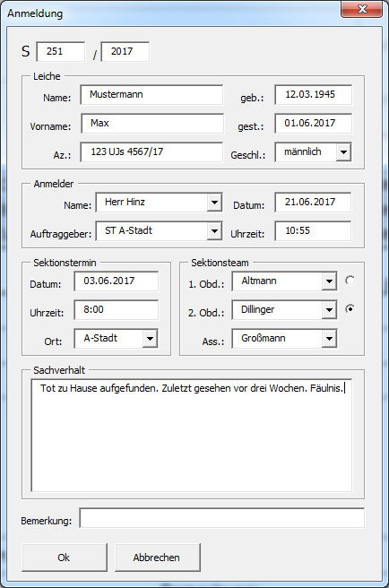Open the Geschl. dropdown showing männlich
The height and width of the screenshot is (588, 389).
343,152
